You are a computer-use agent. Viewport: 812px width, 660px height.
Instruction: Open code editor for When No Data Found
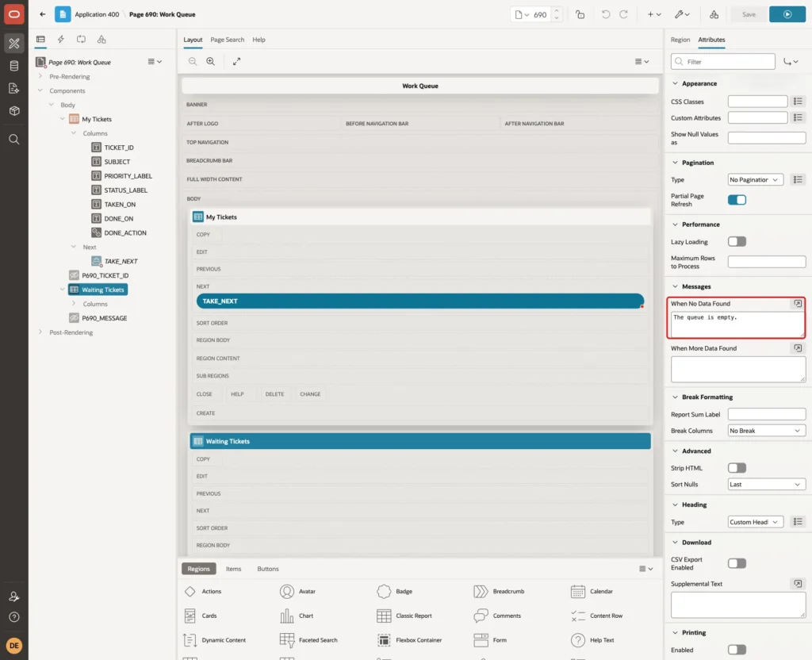798,304
